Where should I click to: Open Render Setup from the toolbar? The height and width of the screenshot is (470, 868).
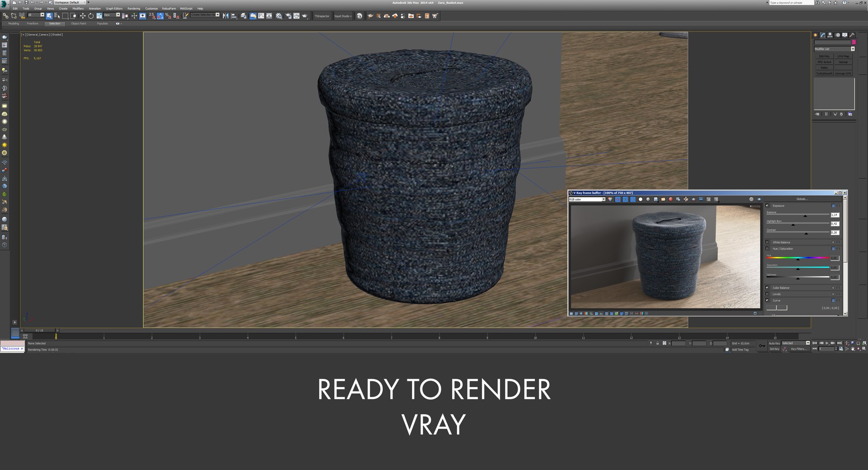coord(288,16)
